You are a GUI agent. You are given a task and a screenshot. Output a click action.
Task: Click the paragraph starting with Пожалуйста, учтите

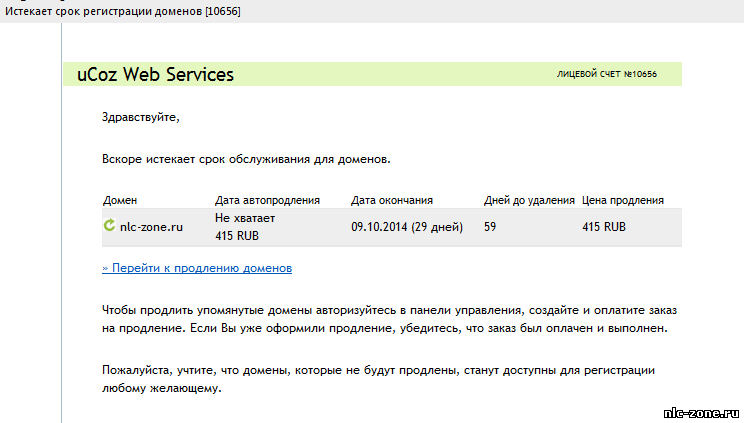coord(378,379)
